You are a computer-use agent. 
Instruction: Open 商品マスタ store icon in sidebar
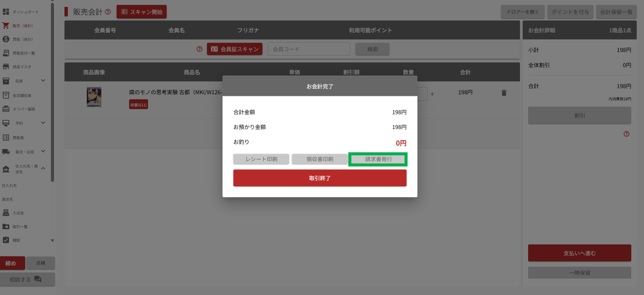click(x=6, y=67)
